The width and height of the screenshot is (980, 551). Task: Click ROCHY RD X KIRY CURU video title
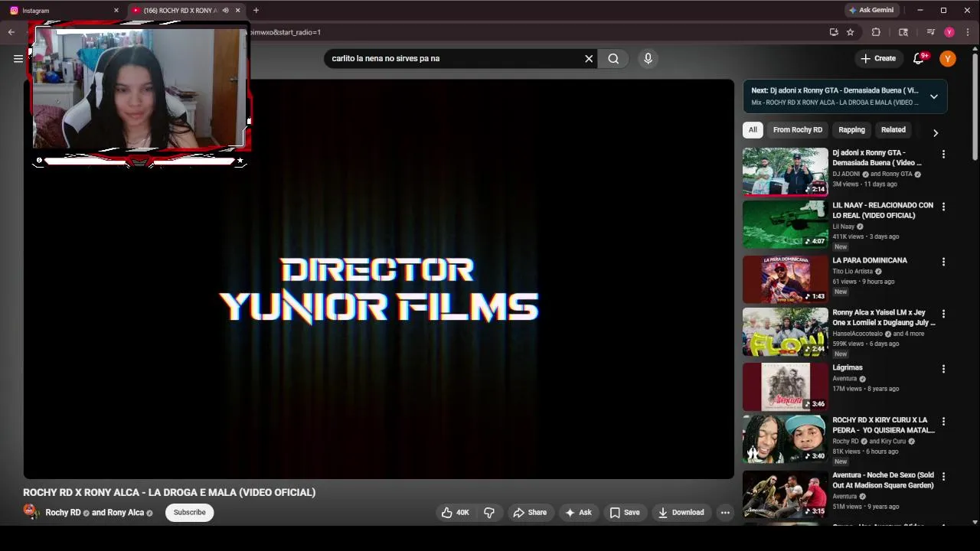(883, 425)
